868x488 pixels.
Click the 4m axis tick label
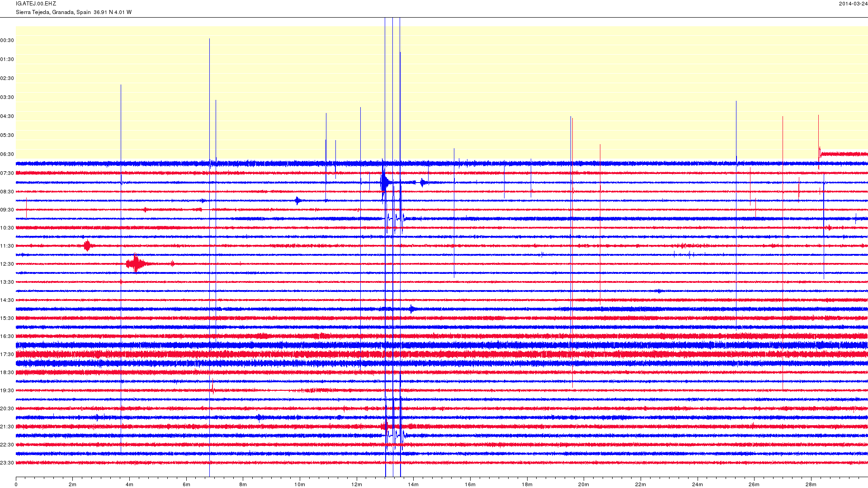click(129, 484)
